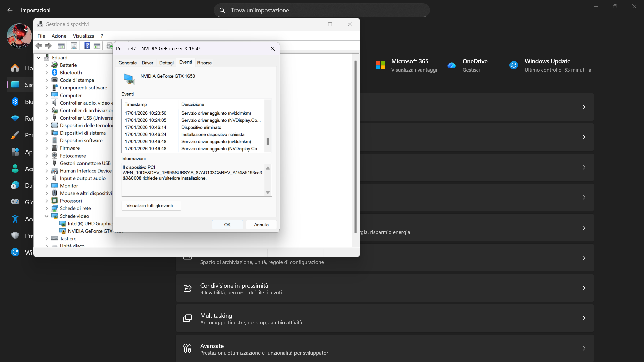Click the Settings back arrow

point(10,10)
